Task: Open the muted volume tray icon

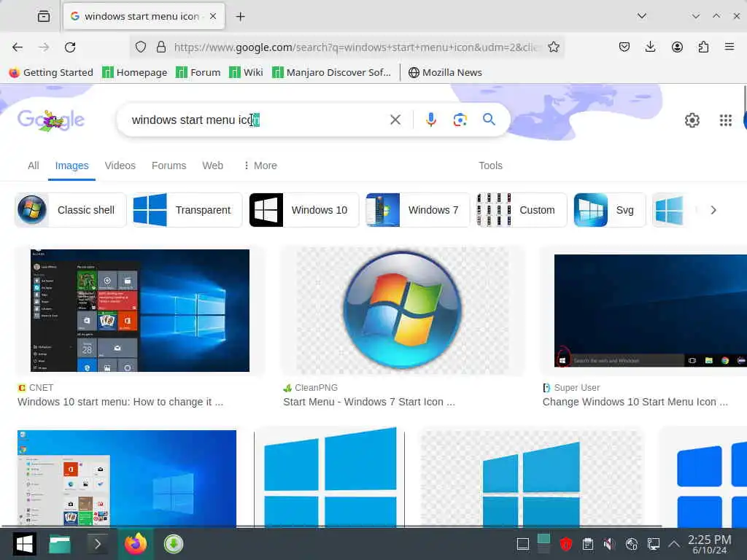Action: tap(609, 544)
